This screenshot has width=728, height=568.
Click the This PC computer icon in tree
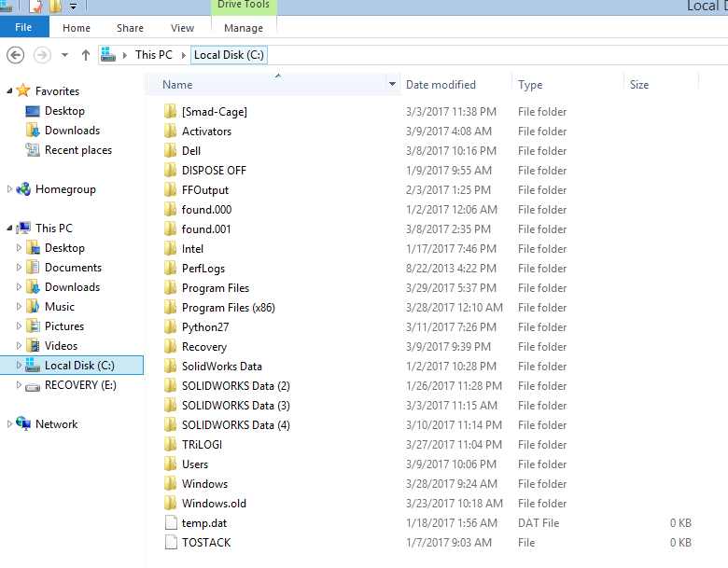tap(23, 228)
